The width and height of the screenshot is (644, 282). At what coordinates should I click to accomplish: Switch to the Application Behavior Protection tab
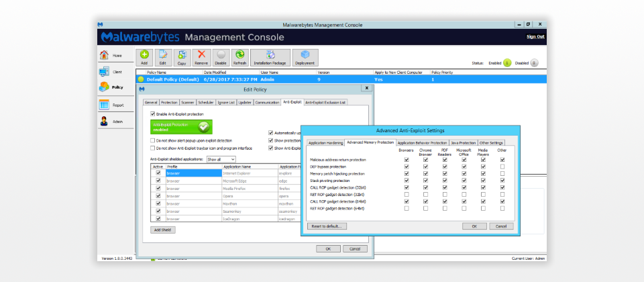(x=422, y=143)
